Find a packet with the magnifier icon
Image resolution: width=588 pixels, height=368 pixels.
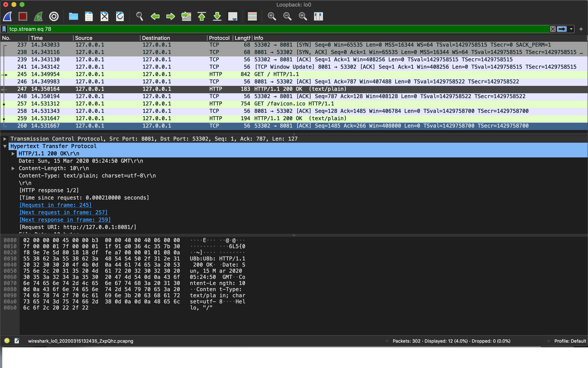tap(139, 17)
